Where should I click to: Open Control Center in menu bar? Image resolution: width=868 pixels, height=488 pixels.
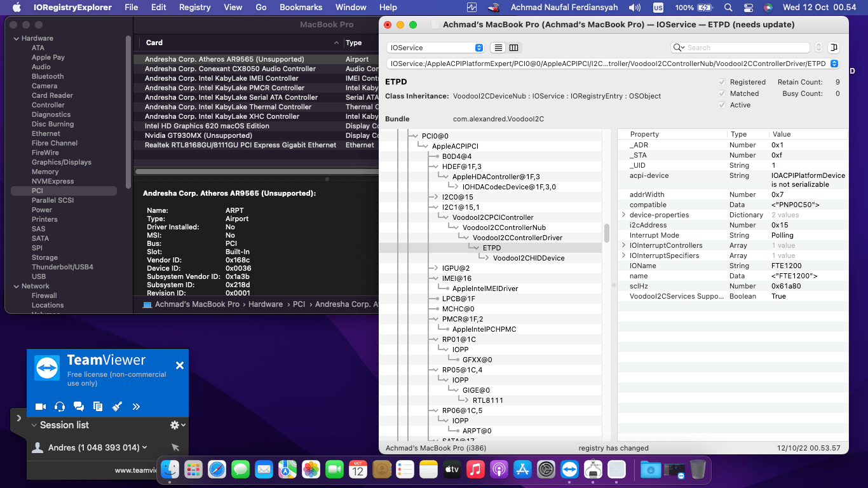coord(749,8)
